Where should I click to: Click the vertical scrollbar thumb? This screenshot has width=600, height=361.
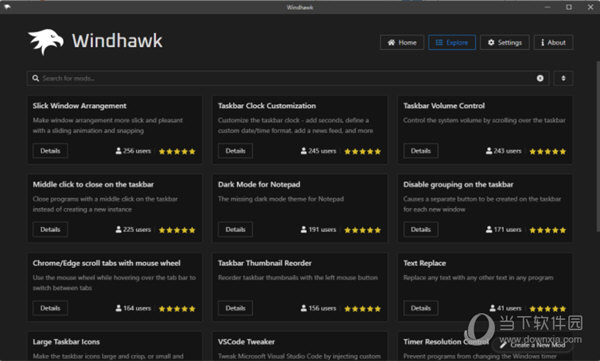tap(598, 146)
